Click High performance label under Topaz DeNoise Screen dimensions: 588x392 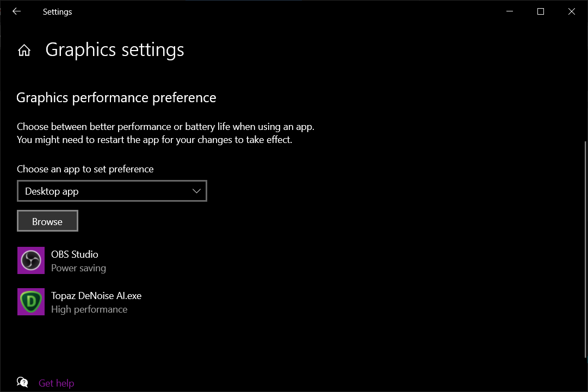[89, 309]
